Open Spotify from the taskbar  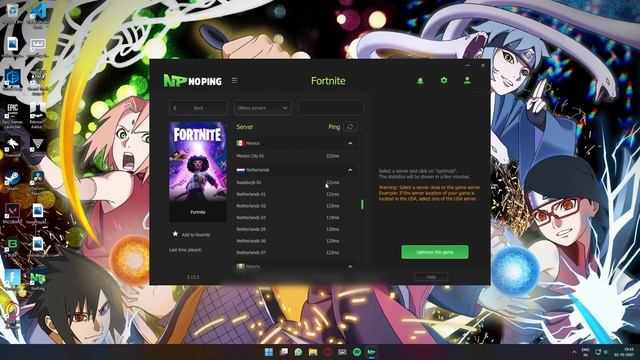(x=357, y=352)
